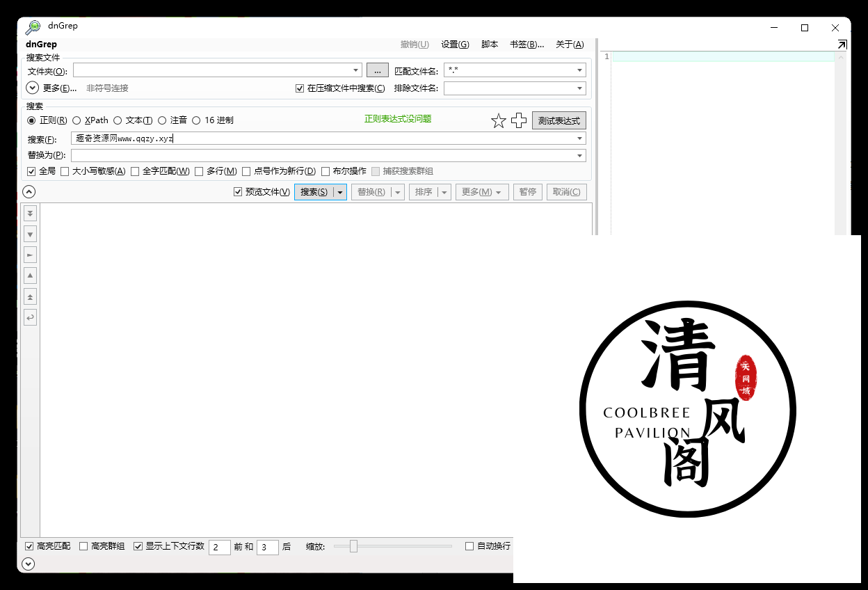Enable the 多行 multiline checkbox
868x590 pixels.
[199, 171]
